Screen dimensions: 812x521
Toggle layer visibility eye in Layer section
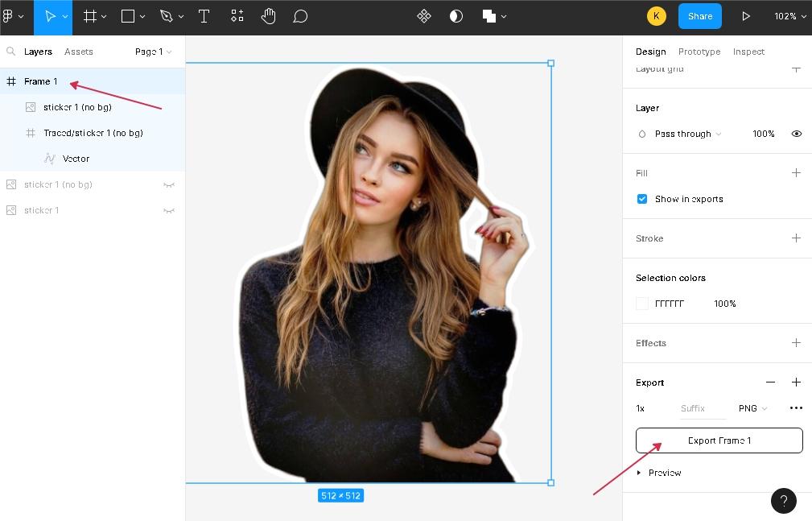tap(796, 134)
